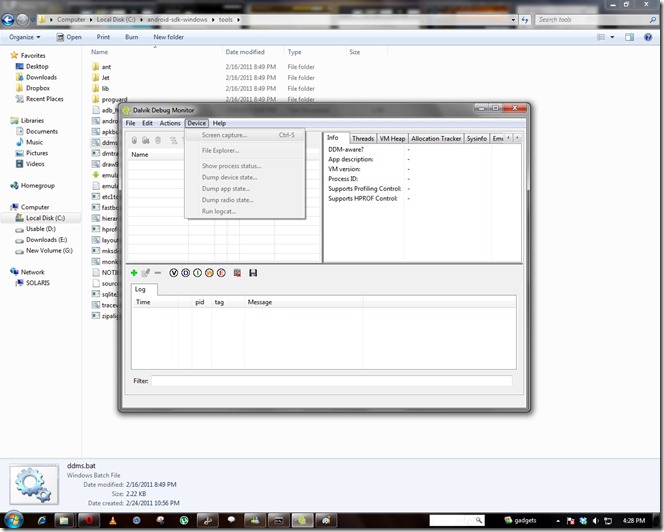Select Desktop under Favorites
The height and width of the screenshot is (532, 664).
coord(37,66)
